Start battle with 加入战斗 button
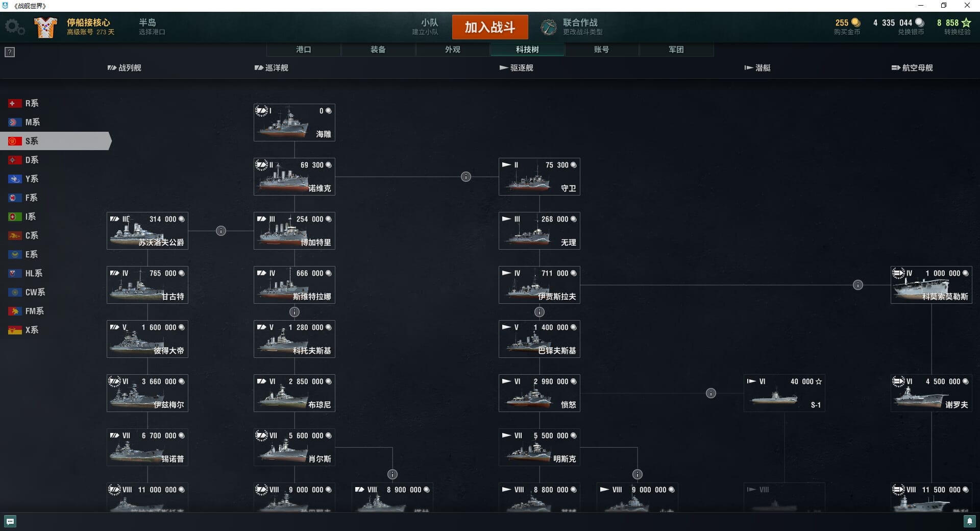 click(490, 27)
